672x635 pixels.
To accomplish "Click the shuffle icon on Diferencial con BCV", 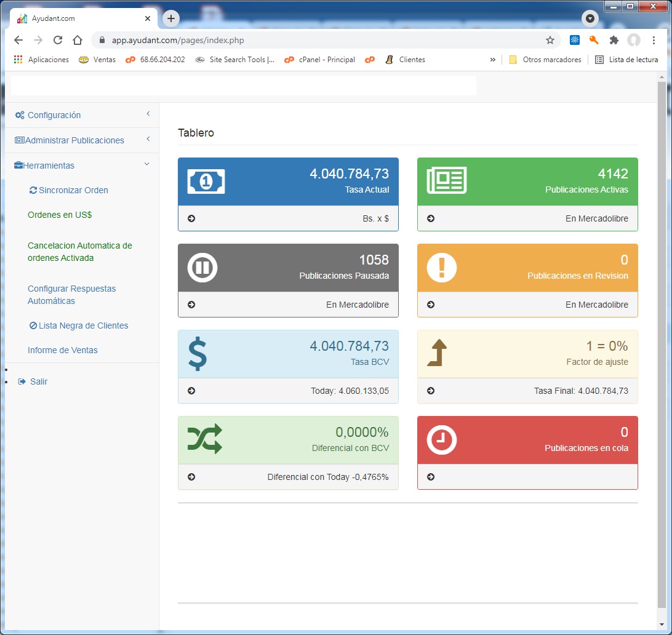I will click(x=204, y=440).
